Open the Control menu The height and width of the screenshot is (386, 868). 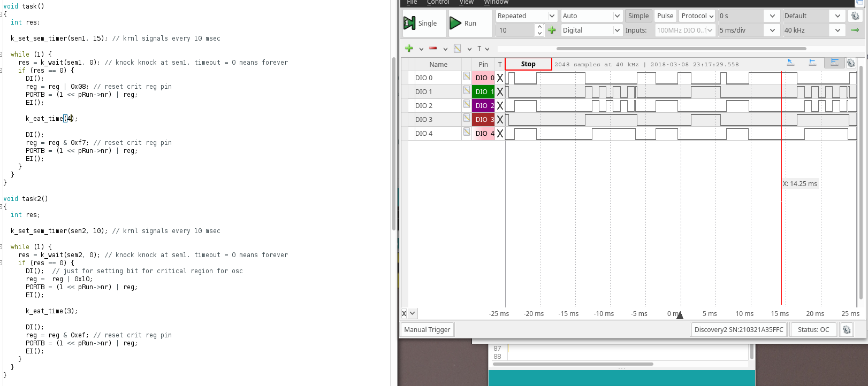click(438, 3)
